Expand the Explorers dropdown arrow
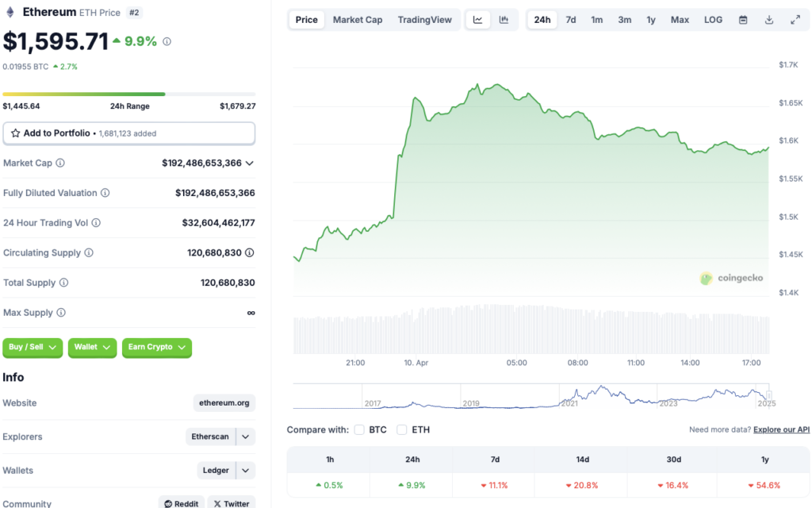Screen dimensions: 812x508 coord(246,437)
